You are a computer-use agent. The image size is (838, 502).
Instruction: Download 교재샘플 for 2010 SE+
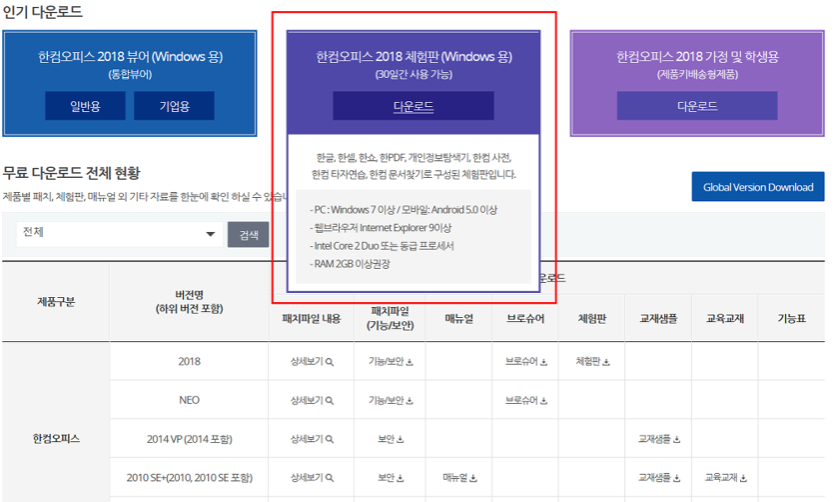658,477
